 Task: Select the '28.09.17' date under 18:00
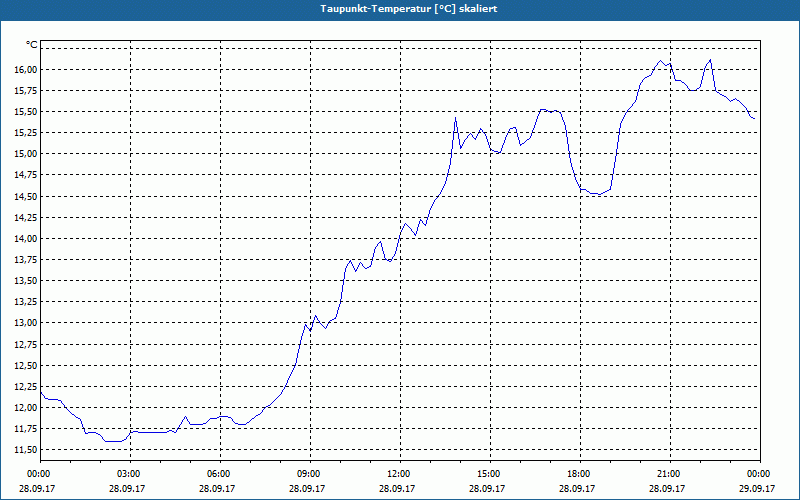point(578,488)
